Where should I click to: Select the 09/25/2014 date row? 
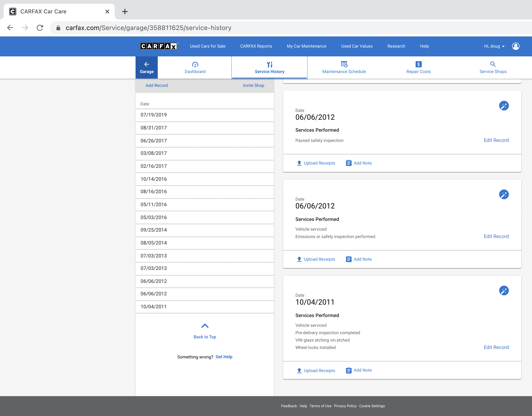point(204,230)
